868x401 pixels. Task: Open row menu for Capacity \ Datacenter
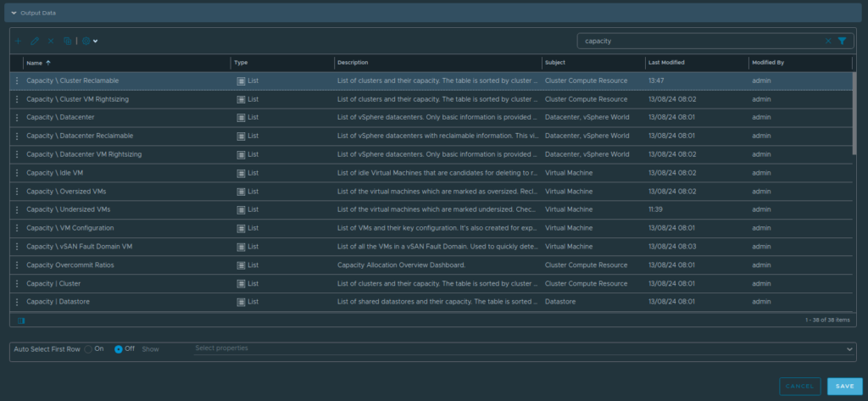[17, 118]
